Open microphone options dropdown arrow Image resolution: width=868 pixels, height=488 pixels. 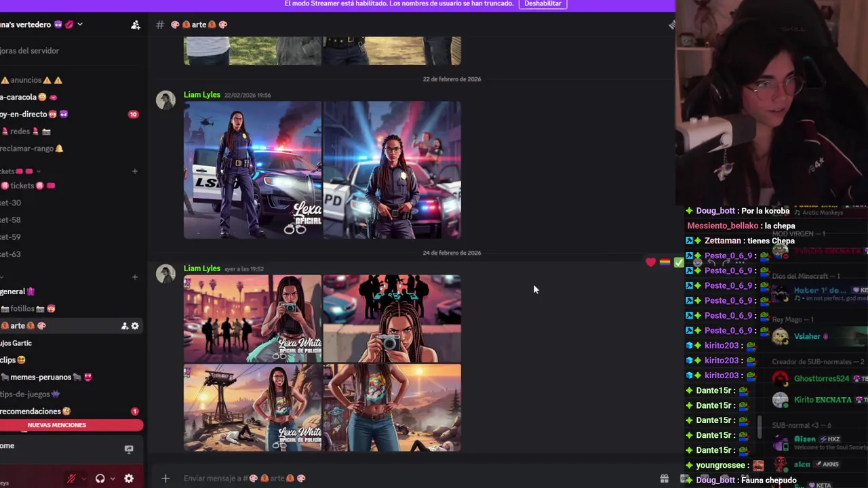click(x=83, y=479)
